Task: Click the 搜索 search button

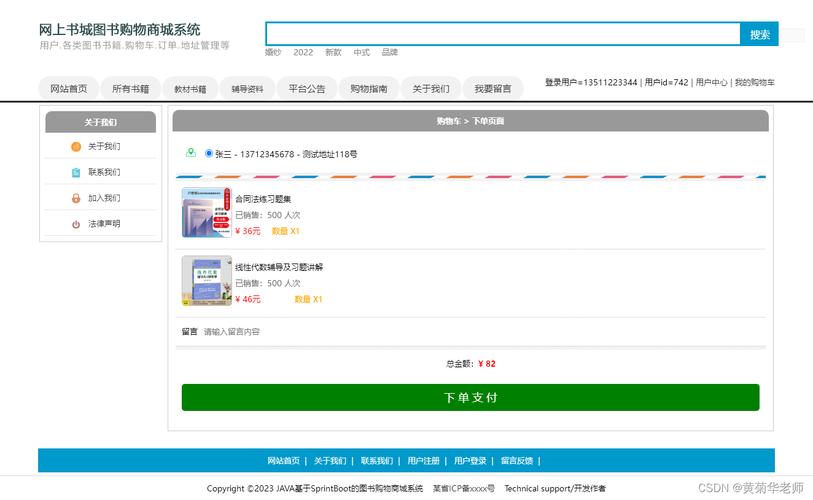Action: tap(759, 34)
